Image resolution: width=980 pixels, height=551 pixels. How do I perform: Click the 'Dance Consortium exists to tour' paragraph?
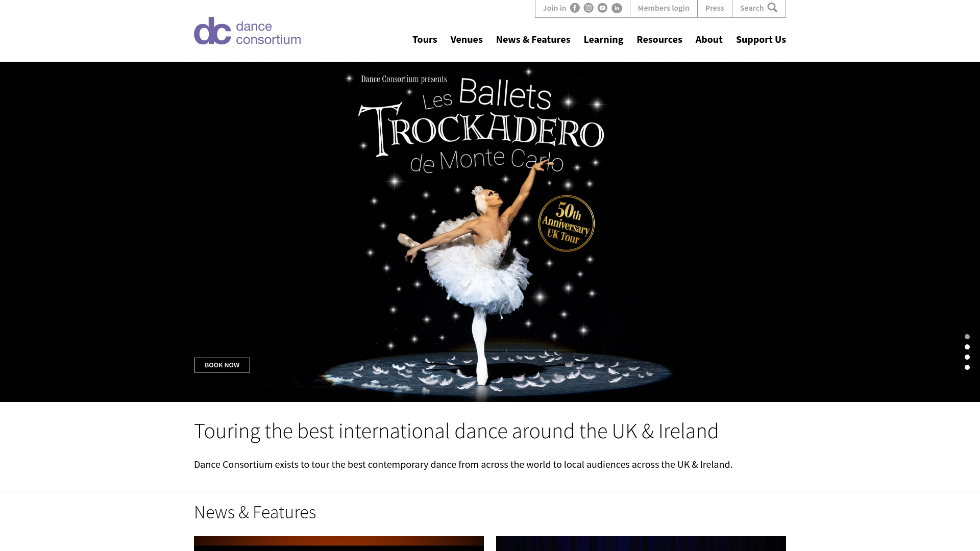pos(463,464)
